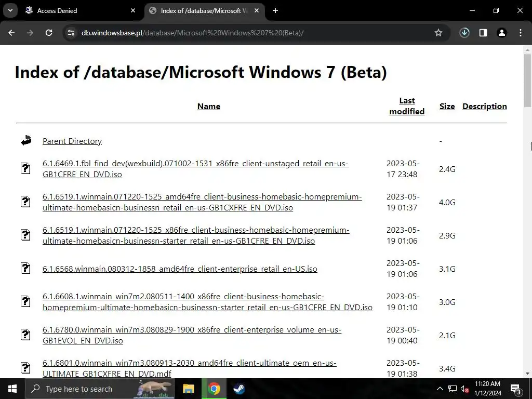Image resolution: width=532 pixels, height=399 pixels.
Task: Click file icon beside 6.1.6469.1 entry
Action: click(25, 168)
